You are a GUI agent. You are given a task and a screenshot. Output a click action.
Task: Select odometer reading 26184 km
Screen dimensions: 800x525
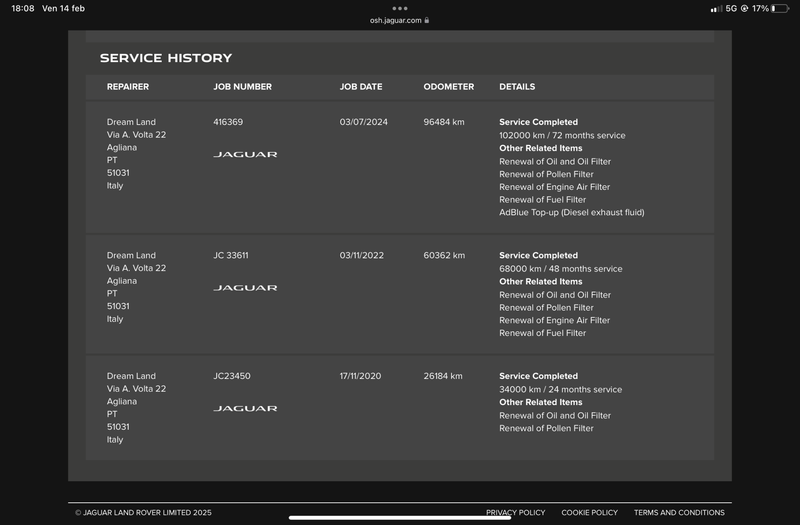pyautogui.click(x=443, y=376)
